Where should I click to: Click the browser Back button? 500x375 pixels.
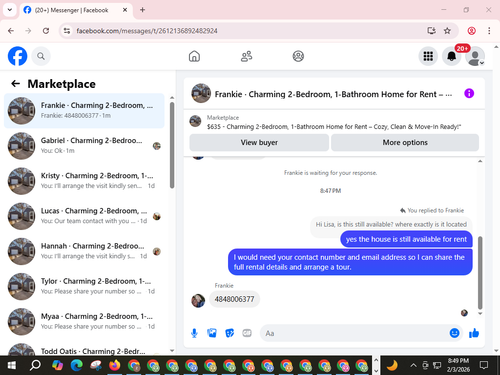11,31
